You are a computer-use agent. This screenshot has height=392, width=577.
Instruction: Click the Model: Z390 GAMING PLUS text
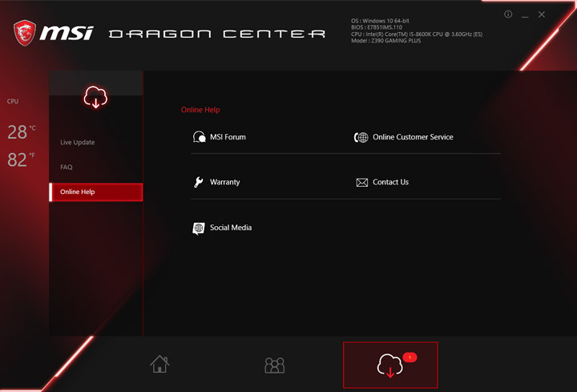tap(385, 41)
